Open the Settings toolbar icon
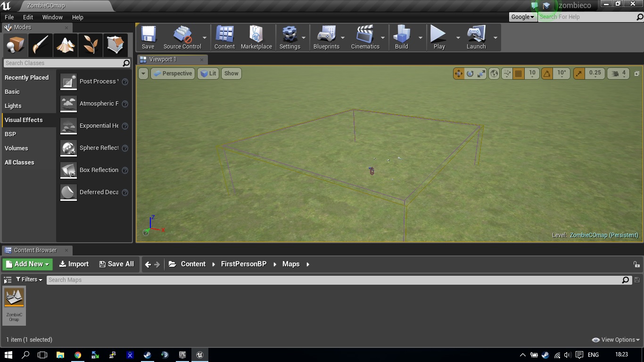Image resolution: width=644 pixels, height=362 pixels. click(x=289, y=37)
